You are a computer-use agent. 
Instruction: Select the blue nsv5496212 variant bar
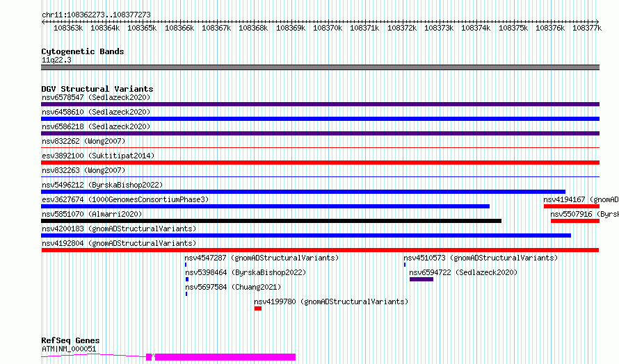pyautogui.click(x=303, y=192)
